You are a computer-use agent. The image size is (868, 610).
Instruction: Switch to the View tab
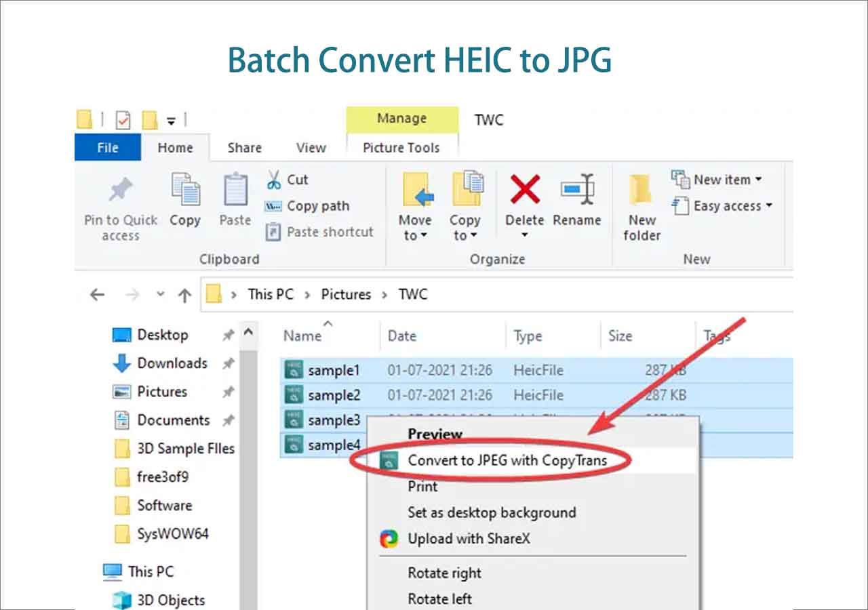(311, 147)
